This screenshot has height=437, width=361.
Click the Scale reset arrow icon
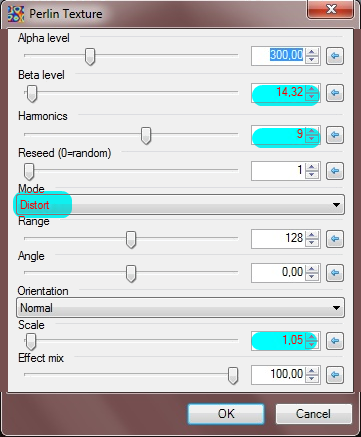(335, 341)
